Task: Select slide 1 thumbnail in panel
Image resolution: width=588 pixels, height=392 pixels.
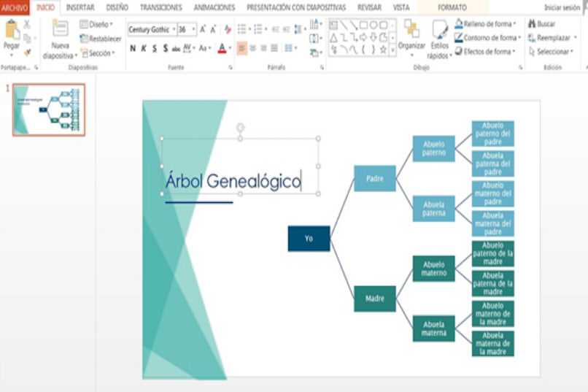Action: tap(49, 109)
